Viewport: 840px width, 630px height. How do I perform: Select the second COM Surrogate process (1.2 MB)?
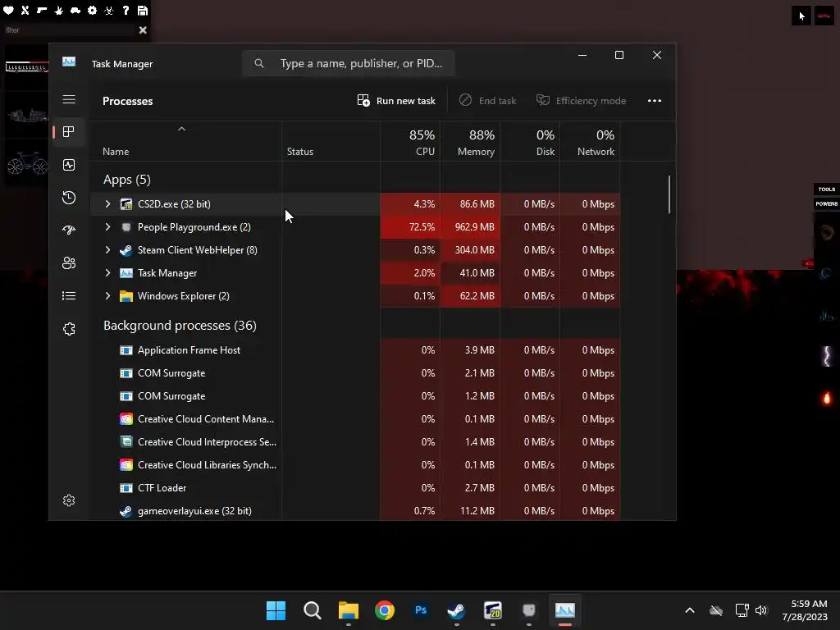click(354, 396)
